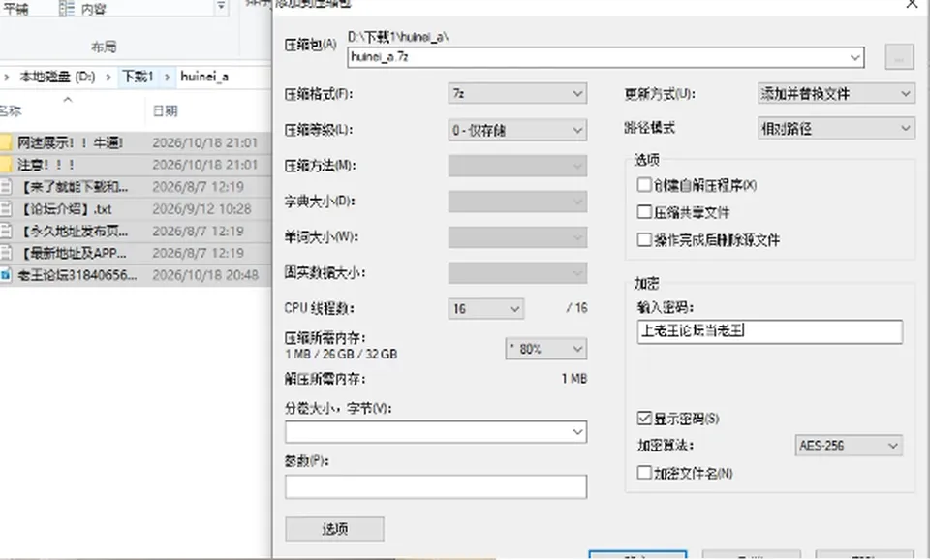Click the folder icon of 网速展示 row
This screenshot has width=930, height=560.
coord(6,142)
